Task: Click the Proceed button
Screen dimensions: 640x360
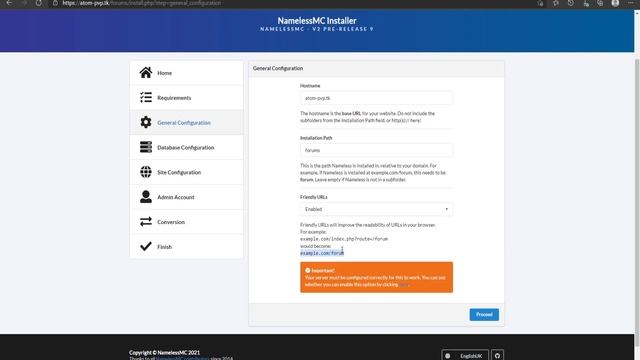Action: (x=484, y=314)
